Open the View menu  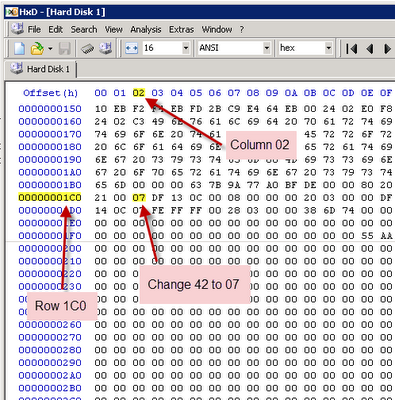point(114,30)
